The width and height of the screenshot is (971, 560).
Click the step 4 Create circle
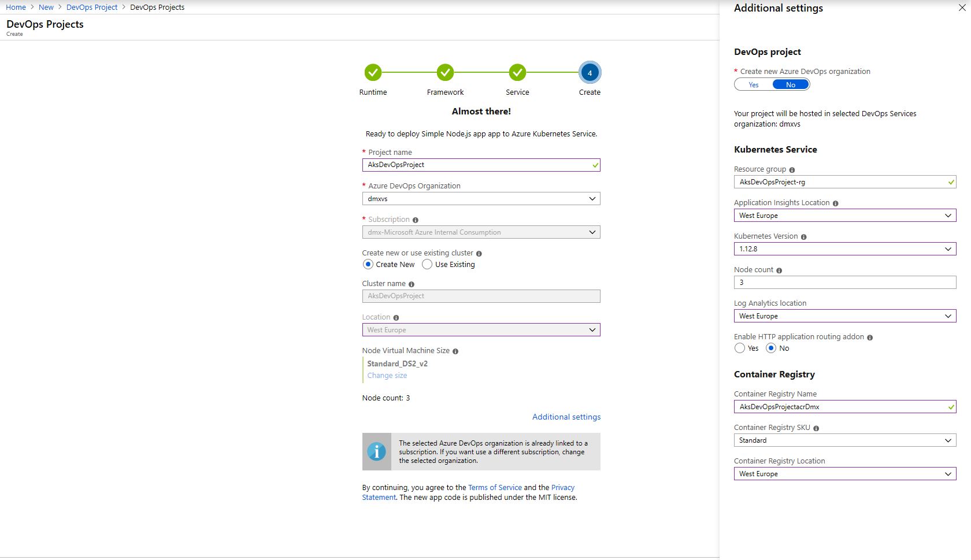coord(590,73)
